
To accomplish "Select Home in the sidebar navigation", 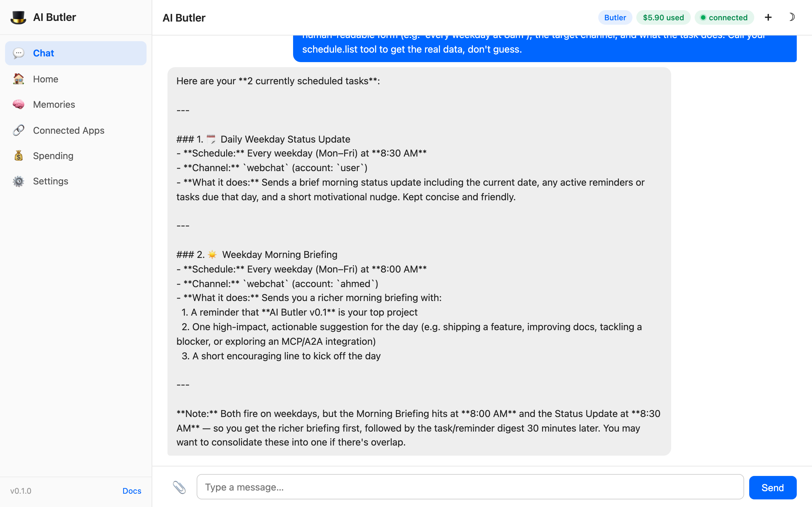I will pyautogui.click(x=45, y=79).
